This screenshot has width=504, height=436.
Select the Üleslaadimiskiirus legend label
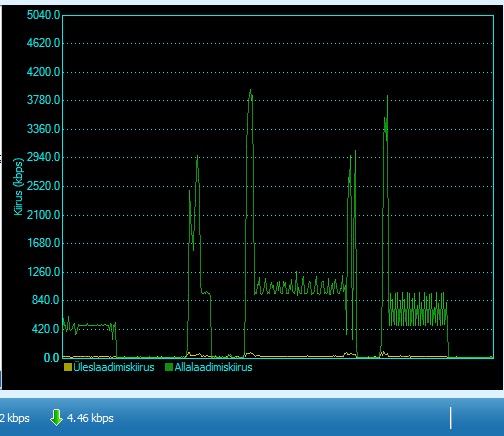tap(114, 367)
